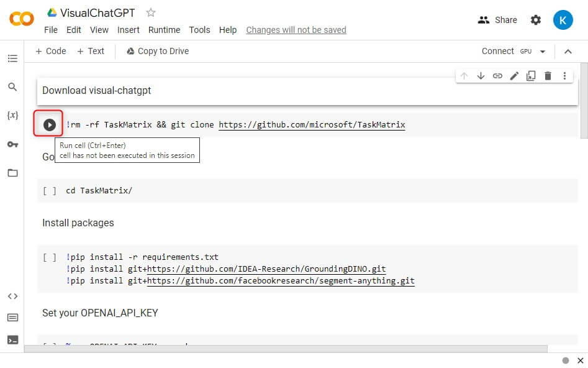Move cell up arrow
588x368 pixels.
point(464,76)
